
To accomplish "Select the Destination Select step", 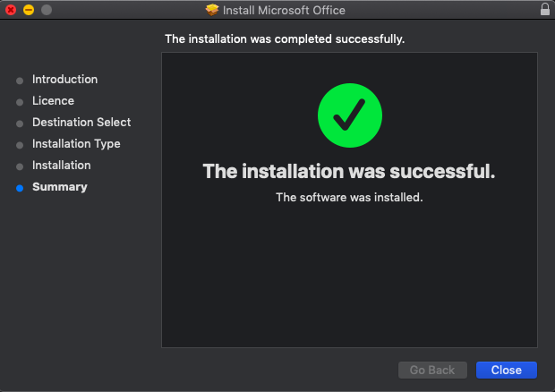I will click(81, 123).
